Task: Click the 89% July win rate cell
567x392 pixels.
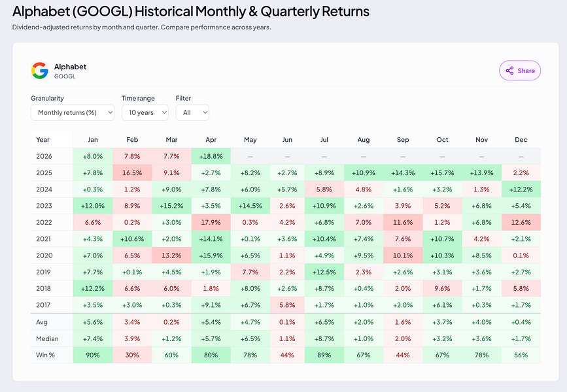Action: [x=324, y=355]
